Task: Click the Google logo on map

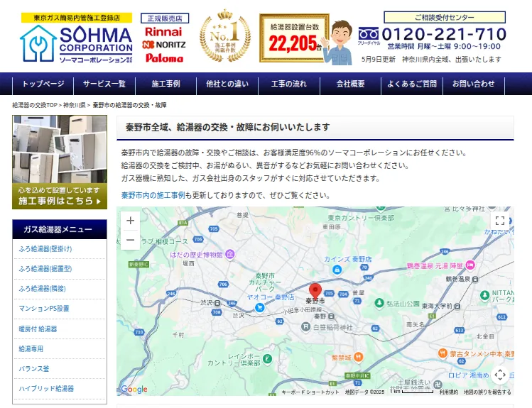Action: pyautogui.click(x=134, y=389)
